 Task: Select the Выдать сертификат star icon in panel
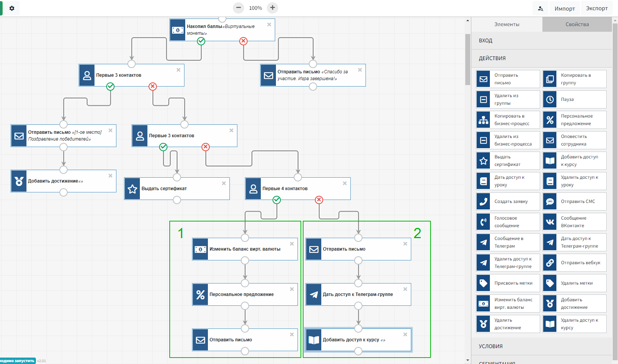click(x=483, y=161)
